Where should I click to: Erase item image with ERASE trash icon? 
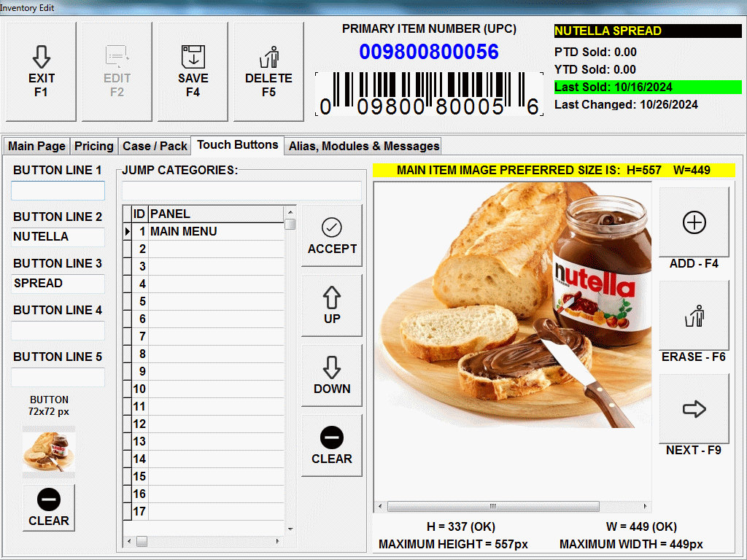click(694, 316)
